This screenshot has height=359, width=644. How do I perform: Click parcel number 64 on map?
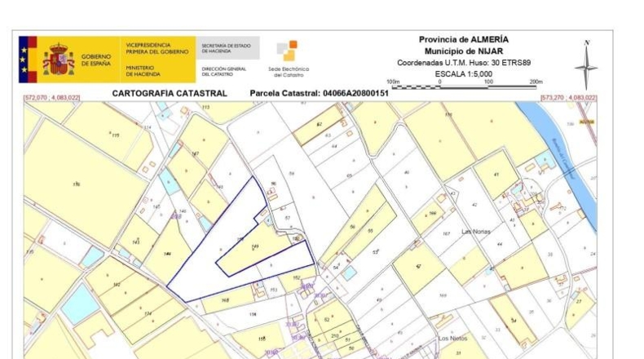pyautogui.click(x=334, y=146)
